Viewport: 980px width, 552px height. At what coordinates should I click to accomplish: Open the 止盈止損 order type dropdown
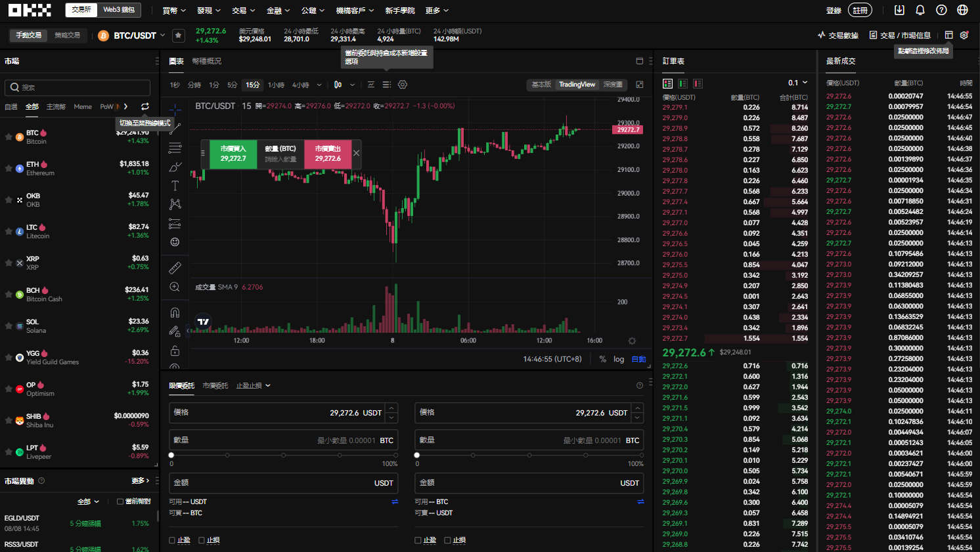(254, 385)
